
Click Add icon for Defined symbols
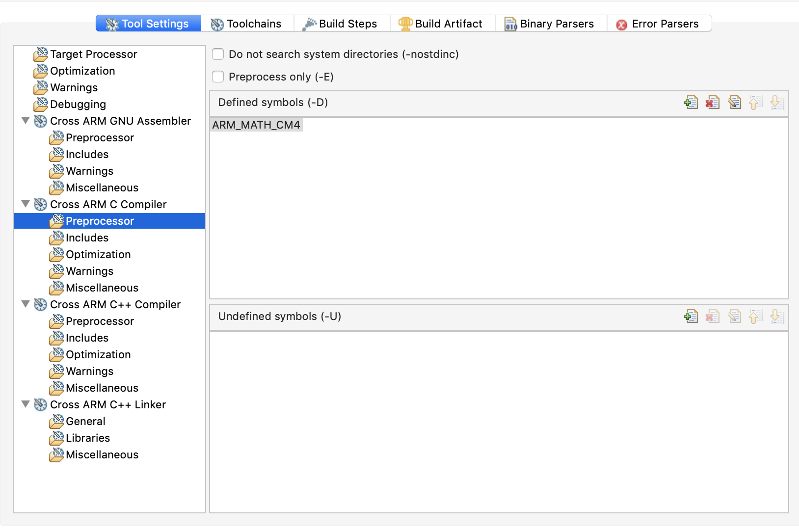click(x=691, y=102)
